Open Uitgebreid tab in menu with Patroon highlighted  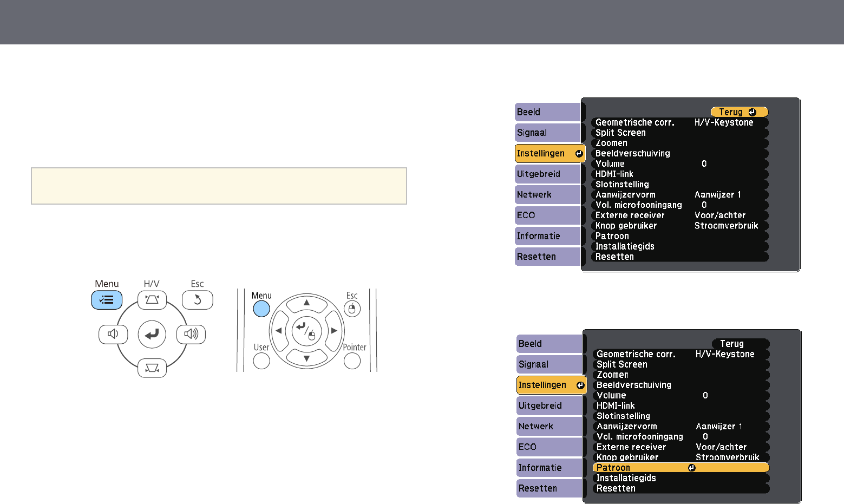[x=549, y=405]
